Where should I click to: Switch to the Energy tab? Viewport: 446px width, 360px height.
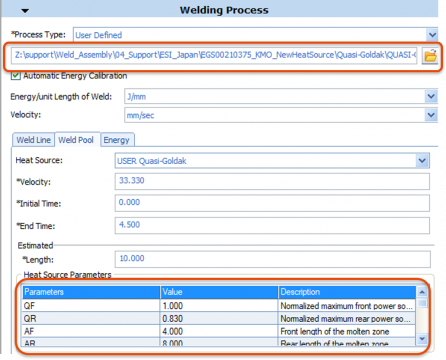(x=116, y=140)
